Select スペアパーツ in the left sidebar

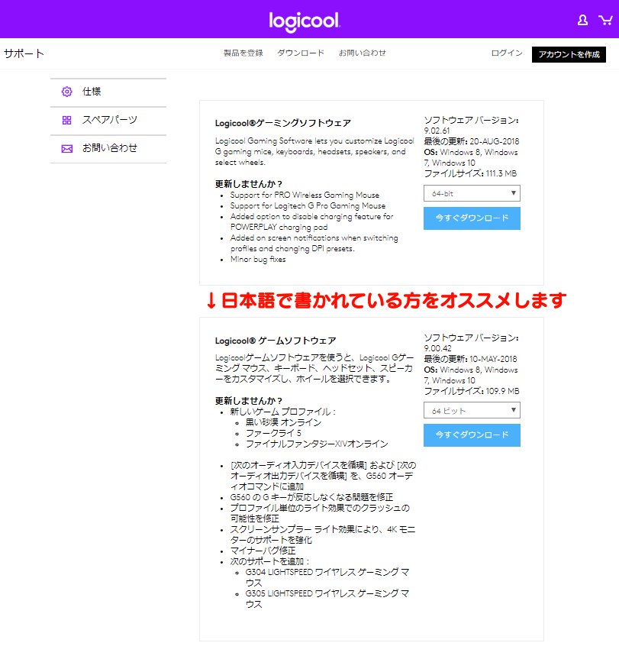[x=110, y=120]
